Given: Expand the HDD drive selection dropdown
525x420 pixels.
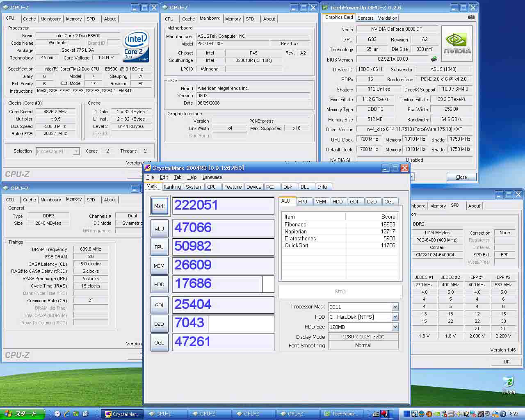Looking at the screenshot, I should (x=395, y=317).
